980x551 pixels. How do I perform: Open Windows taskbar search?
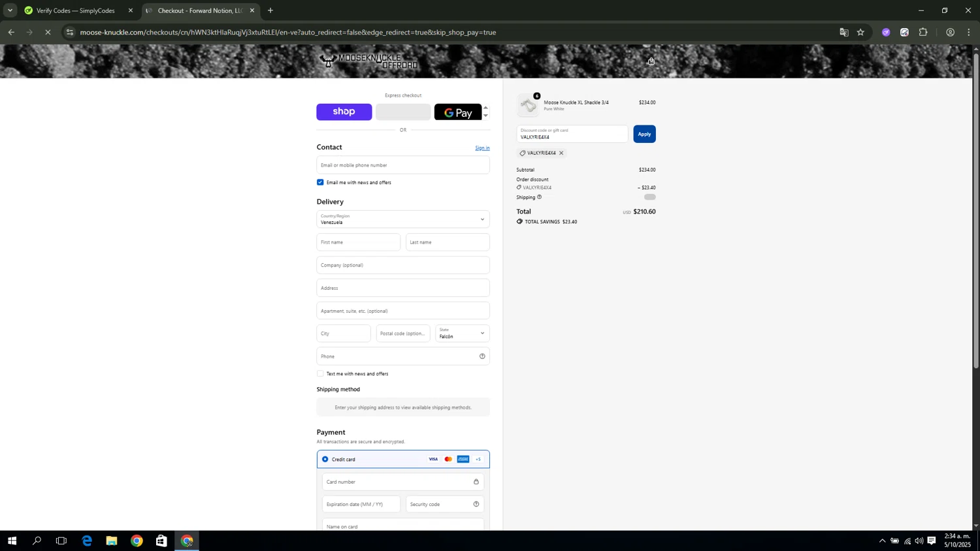[37, 541]
